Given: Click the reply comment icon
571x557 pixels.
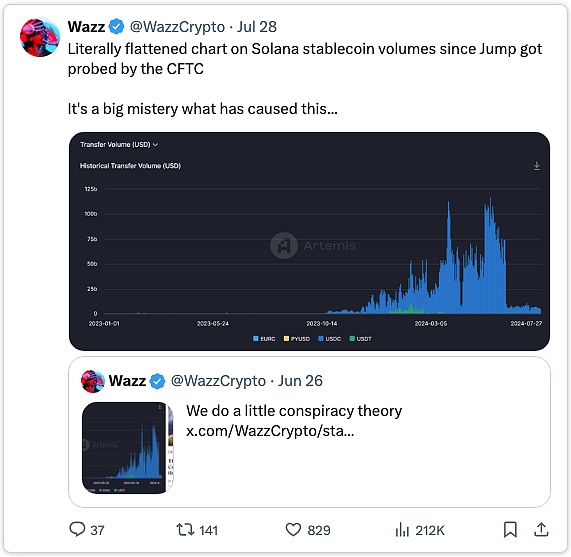Looking at the screenshot, I should click(77, 529).
